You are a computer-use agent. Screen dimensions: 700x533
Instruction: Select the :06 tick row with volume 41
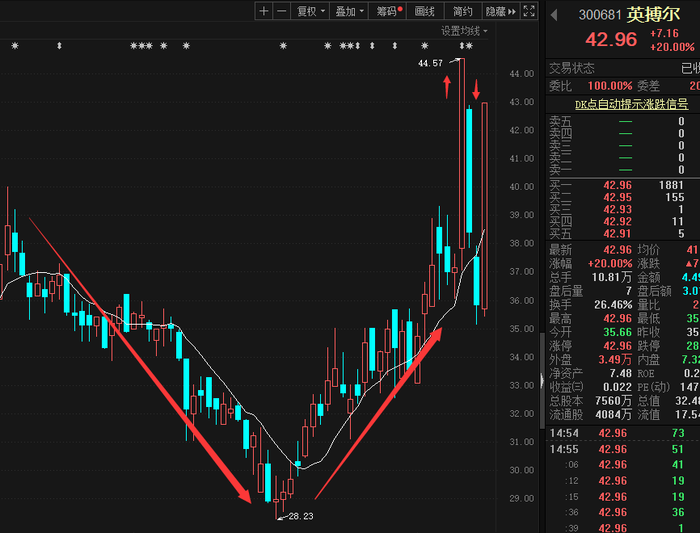pyautogui.click(x=623, y=465)
